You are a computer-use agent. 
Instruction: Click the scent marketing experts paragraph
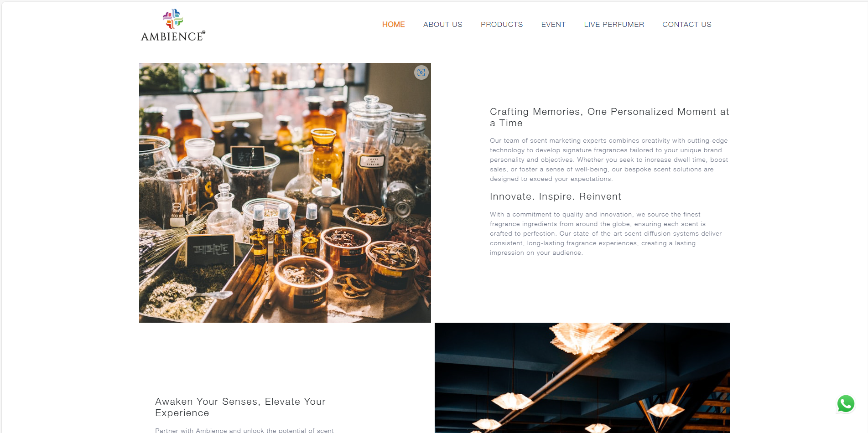pos(609,160)
